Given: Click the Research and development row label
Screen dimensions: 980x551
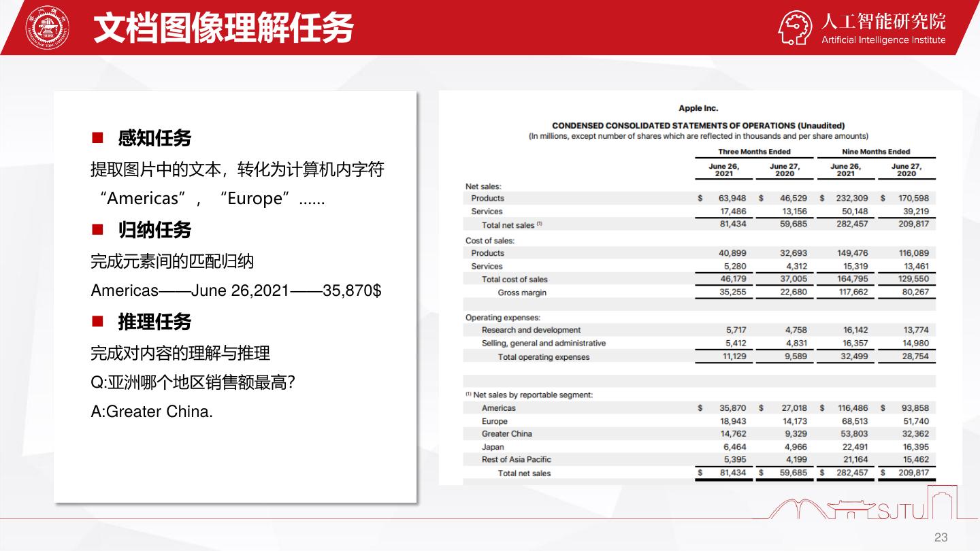Looking at the screenshot, I should [532, 330].
